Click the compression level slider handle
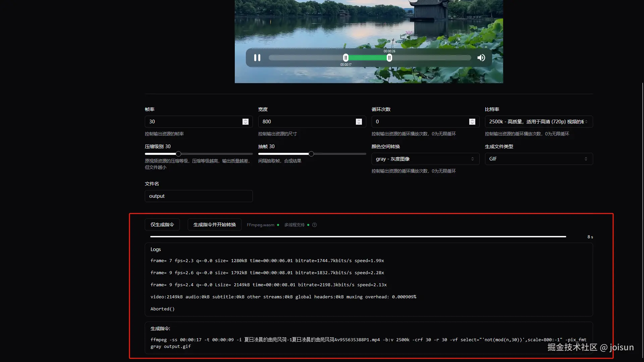Screen dimensions: 644x362 coord(178,154)
